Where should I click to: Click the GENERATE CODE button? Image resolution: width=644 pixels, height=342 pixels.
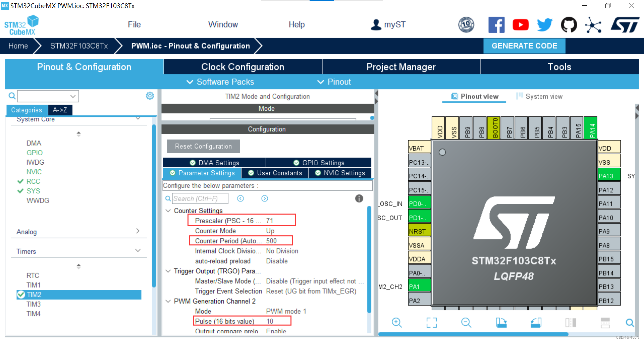coord(524,46)
